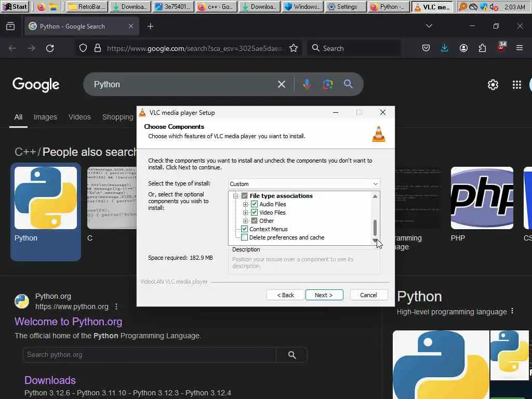Screen dimensions: 532x399
Task: Uncheck Context Menus component
Action: (244, 229)
